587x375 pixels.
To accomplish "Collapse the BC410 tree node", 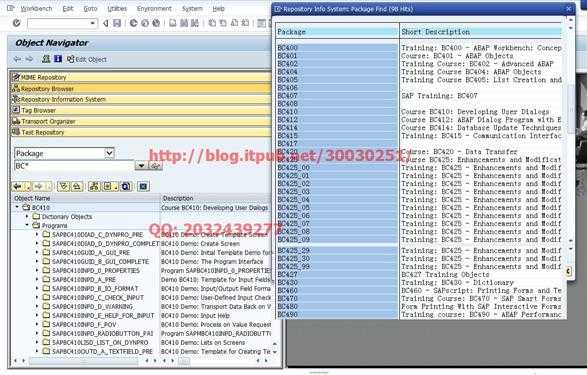I will (x=17, y=207).
